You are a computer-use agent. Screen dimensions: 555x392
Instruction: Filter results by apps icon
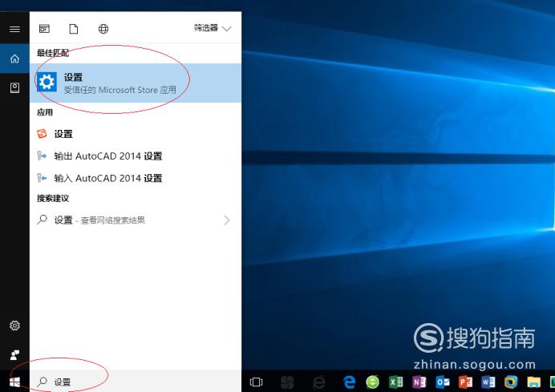tap(44, 29)
